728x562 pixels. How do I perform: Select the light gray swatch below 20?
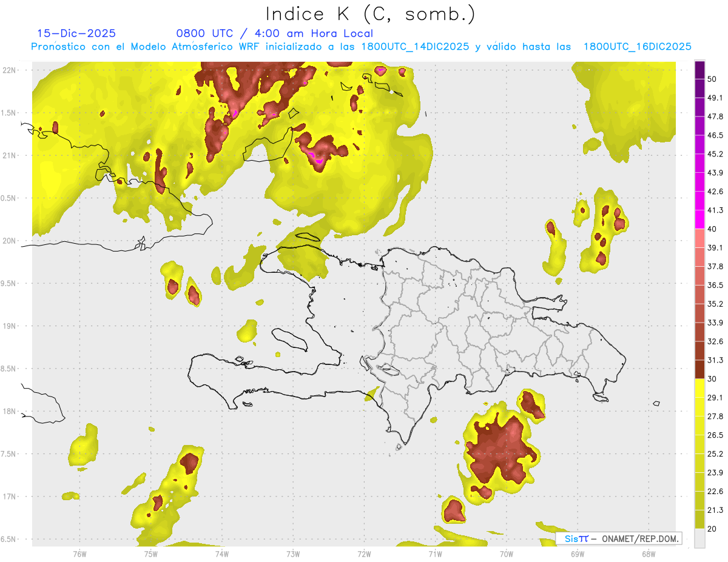(700, 538)
